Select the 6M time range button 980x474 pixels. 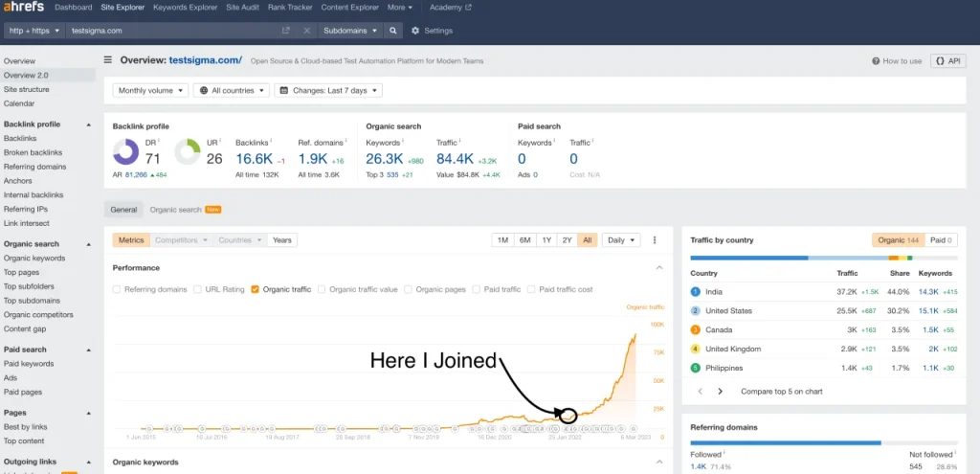click(x=524, y=240)
